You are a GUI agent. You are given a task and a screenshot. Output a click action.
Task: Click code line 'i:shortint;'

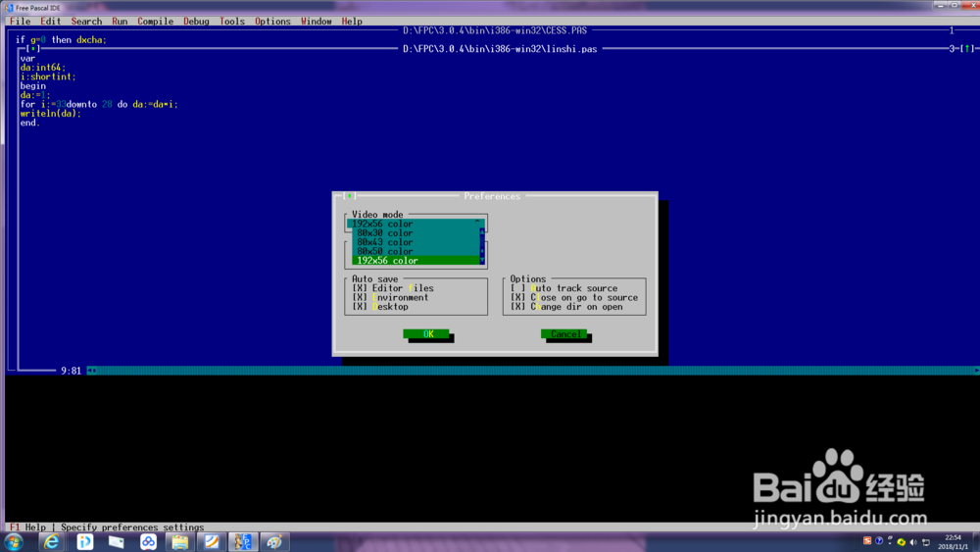pyautogui.click(x=47, y=76)
